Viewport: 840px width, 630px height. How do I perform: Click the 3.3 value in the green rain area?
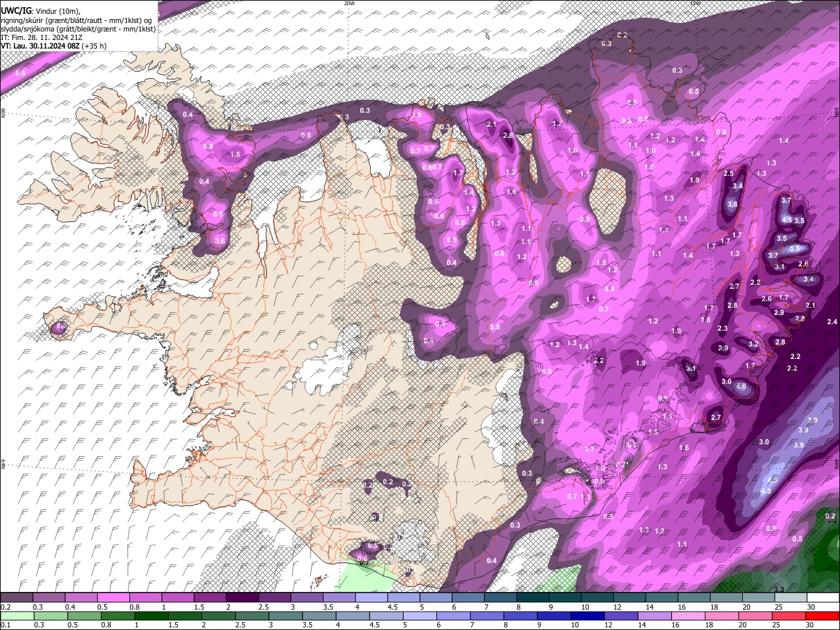click(x=779, y=589)
